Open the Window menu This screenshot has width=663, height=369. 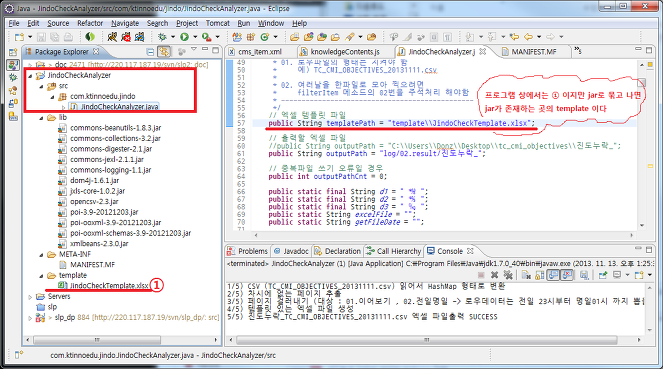pyautogui.click(x=271, y=23)
